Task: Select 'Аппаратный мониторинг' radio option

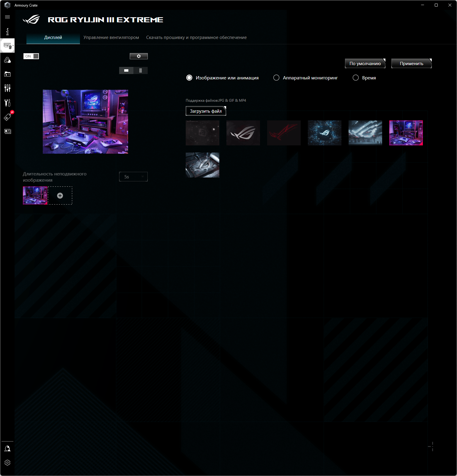Action: pos(305,78)
